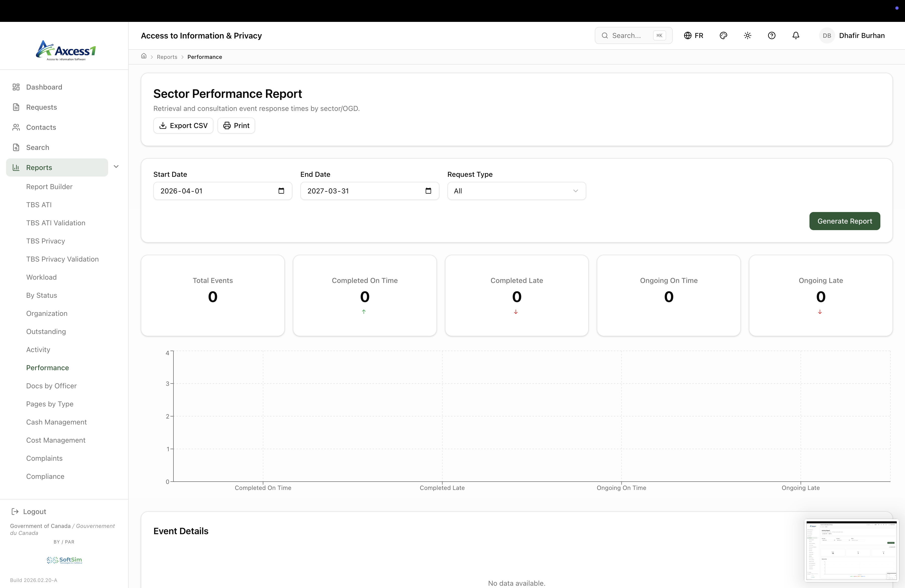Open Start Date calendar picker icon
Image resolution: width=905 pixels, height=588 pixels.
[281, 191]
